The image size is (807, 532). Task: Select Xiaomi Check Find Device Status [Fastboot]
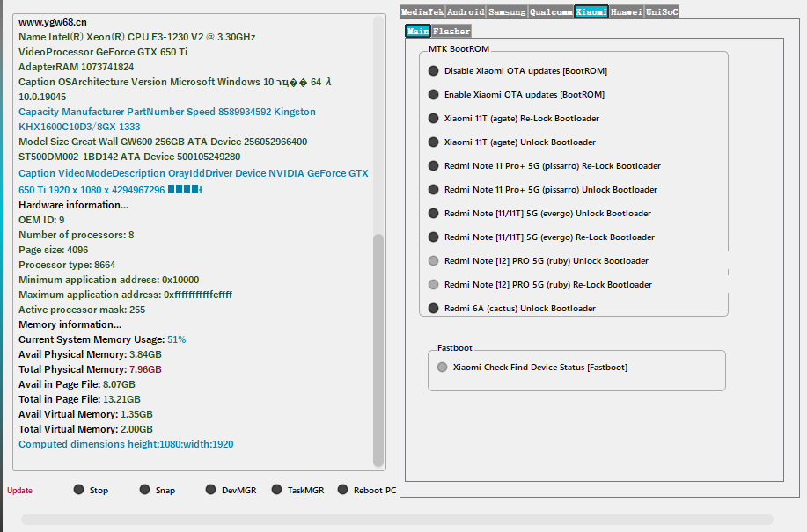point(532,367)
